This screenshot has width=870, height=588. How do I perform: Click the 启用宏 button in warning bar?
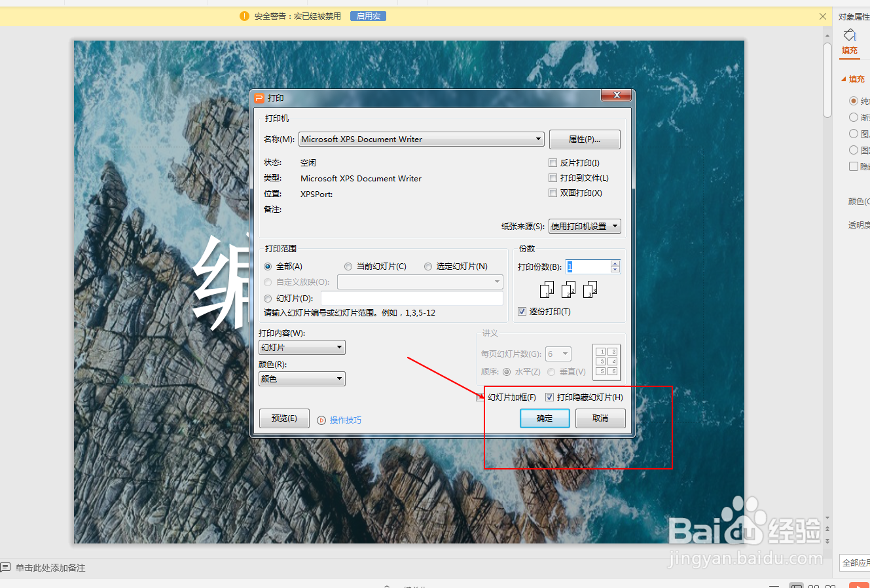point(368,16)
